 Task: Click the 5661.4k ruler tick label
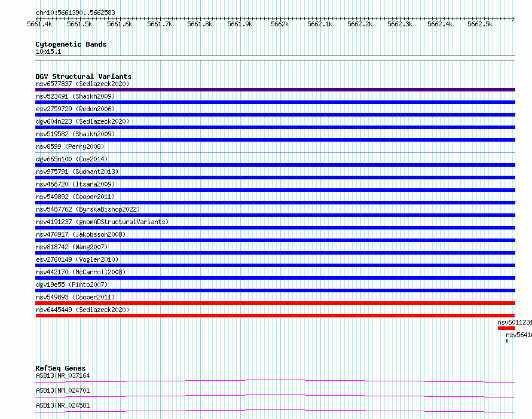(39, 24)
